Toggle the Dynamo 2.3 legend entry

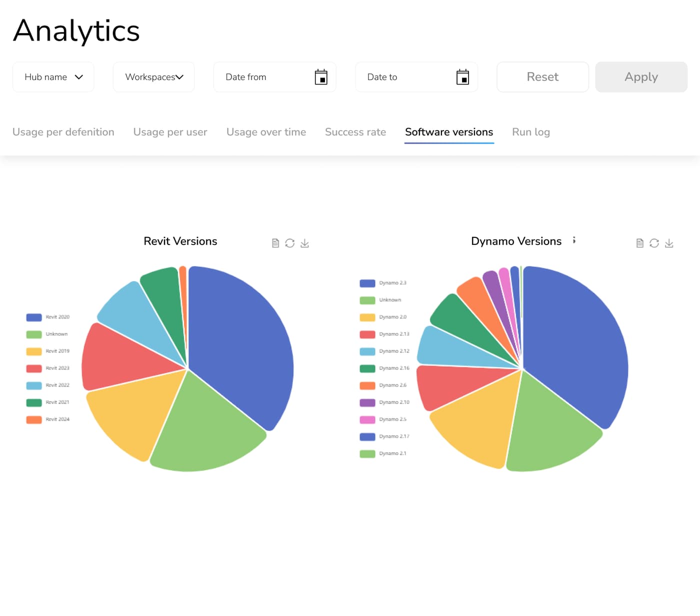click(383, 283)
